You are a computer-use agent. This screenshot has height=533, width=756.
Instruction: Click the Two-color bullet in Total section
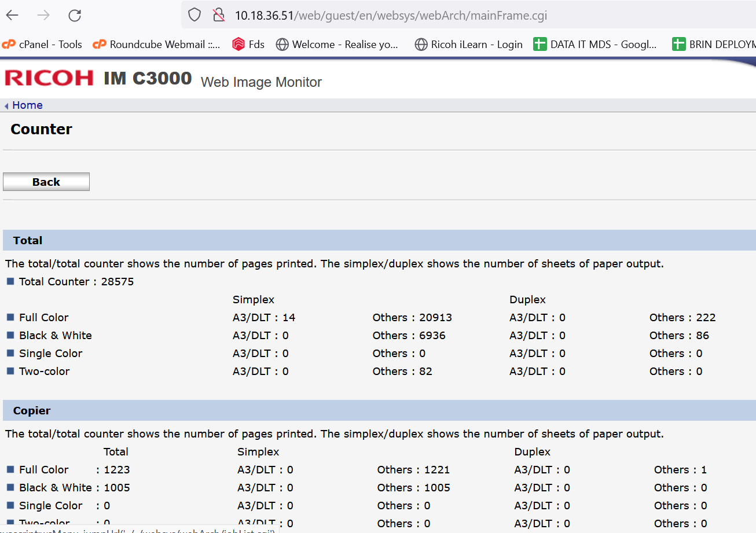click(10, 371)
